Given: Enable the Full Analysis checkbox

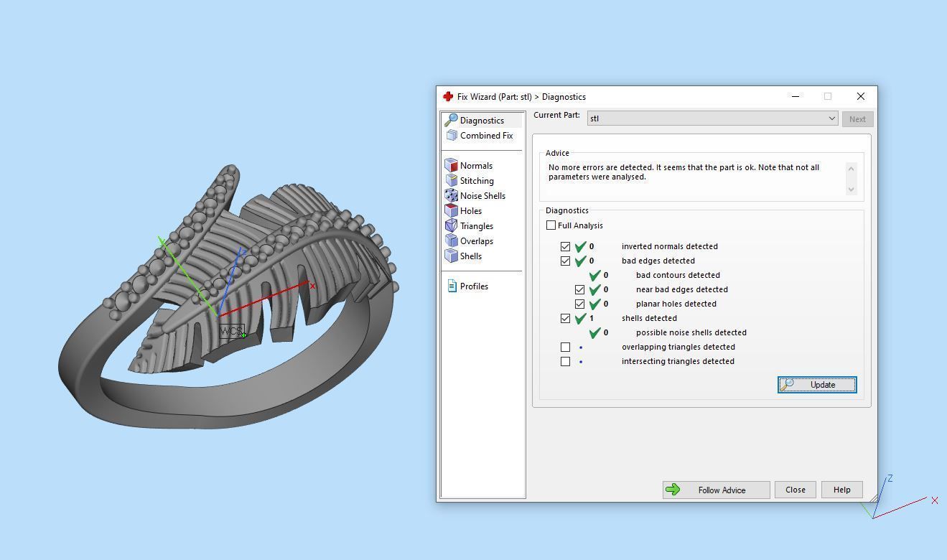Looking at the screenshot, I should [x=551, y=225].
